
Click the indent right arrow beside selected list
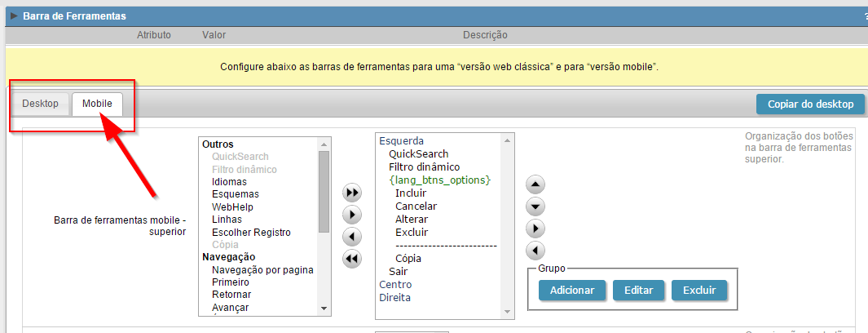click(x=536, y=229)
